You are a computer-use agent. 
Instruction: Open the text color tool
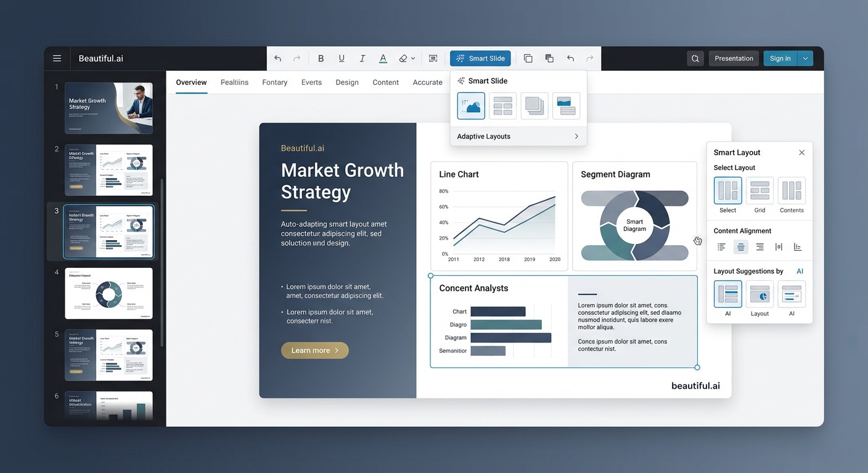[383, 59]
